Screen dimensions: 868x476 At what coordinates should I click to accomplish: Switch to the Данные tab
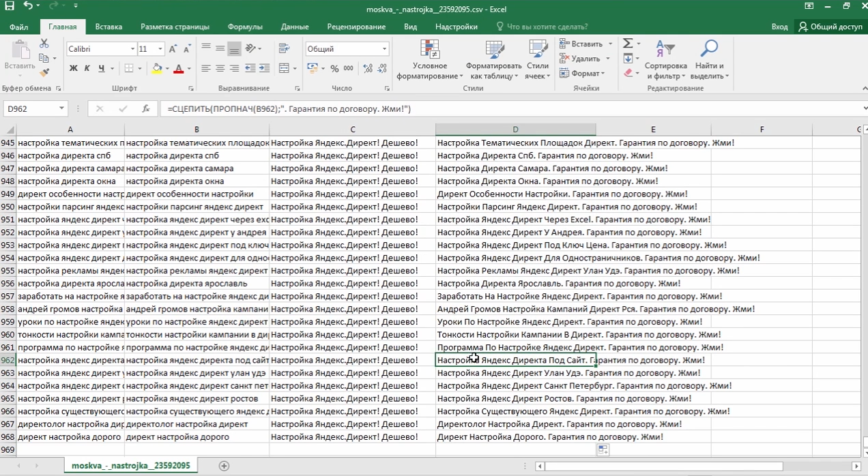pos(295,27)
